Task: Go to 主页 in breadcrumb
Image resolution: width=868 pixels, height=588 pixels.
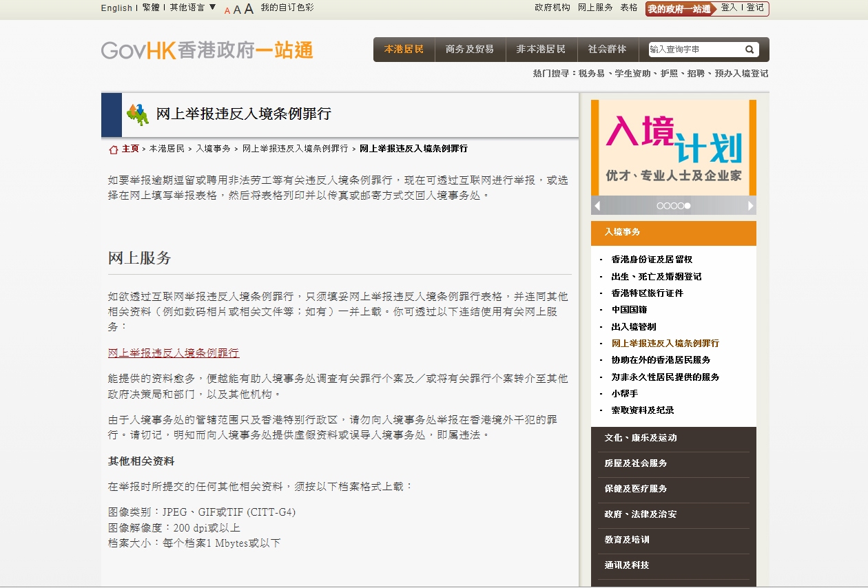Action: [x=130, y=149]
